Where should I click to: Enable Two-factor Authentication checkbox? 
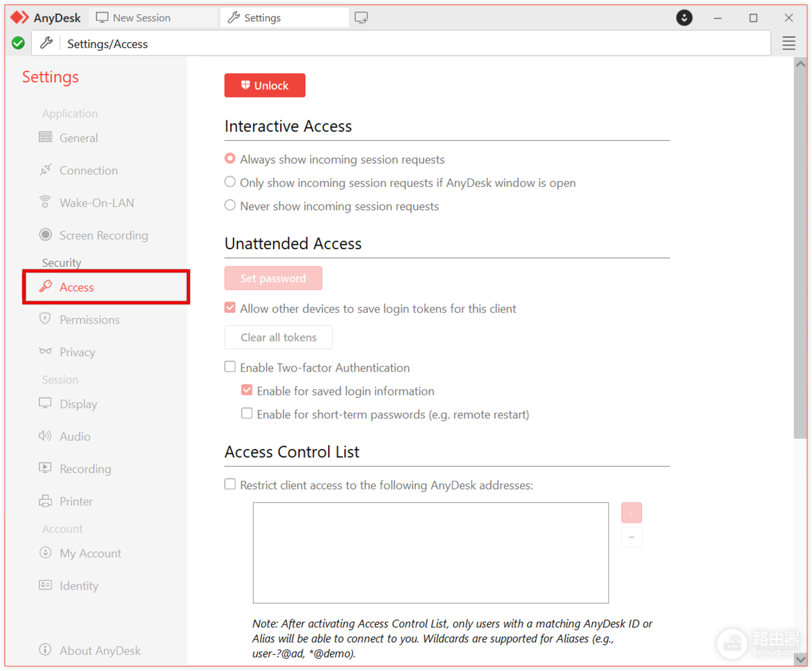pos(230,367)
